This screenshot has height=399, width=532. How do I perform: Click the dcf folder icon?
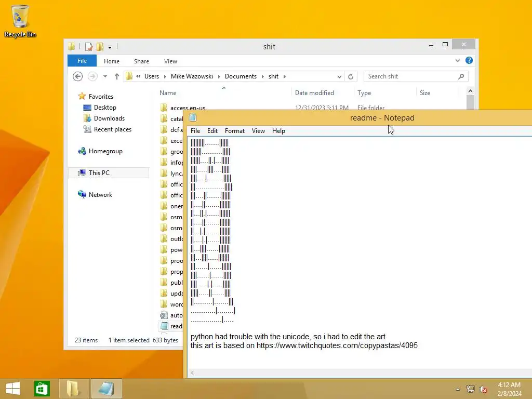tap(164, 129)
